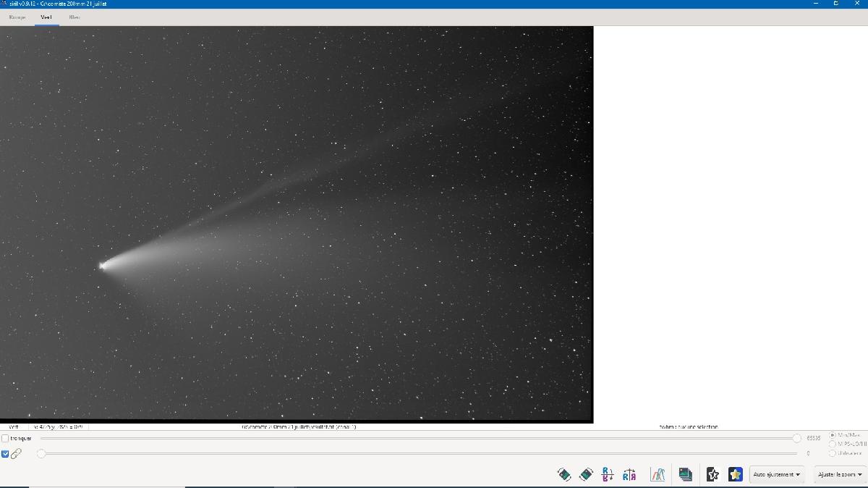Select the user-defined radio button below MIPS-LO/HI
The width and height of the screenshot is (868, 488).
[833, 453]
